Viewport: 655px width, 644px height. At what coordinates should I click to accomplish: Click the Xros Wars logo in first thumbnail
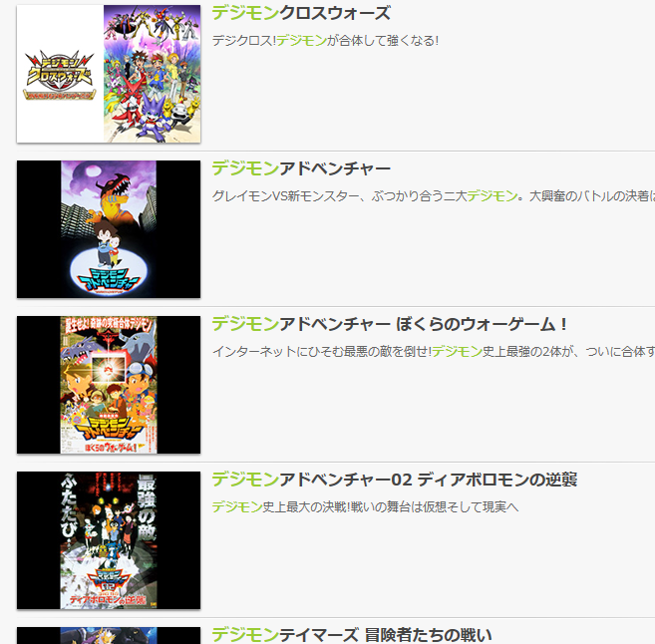(x=59, y=76)
